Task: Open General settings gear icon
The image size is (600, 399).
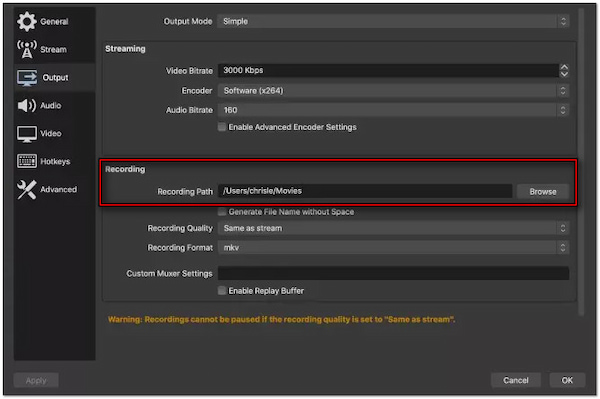Action: tap(26, 21)
